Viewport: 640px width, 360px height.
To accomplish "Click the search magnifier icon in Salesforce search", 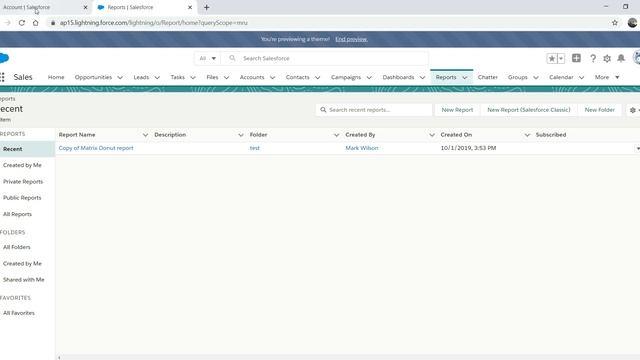I will pos(232,58).
